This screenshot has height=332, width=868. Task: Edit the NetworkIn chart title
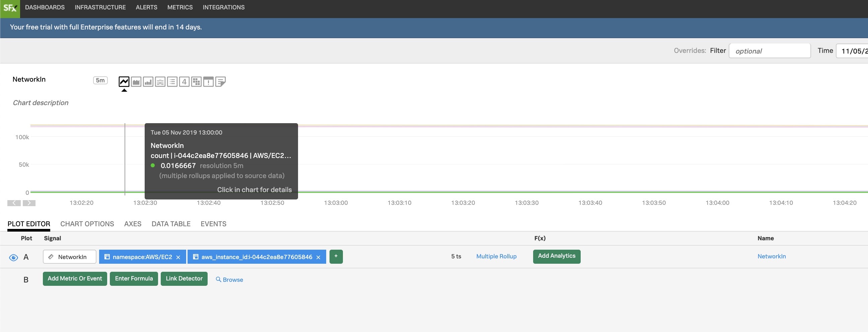[29, 79]
